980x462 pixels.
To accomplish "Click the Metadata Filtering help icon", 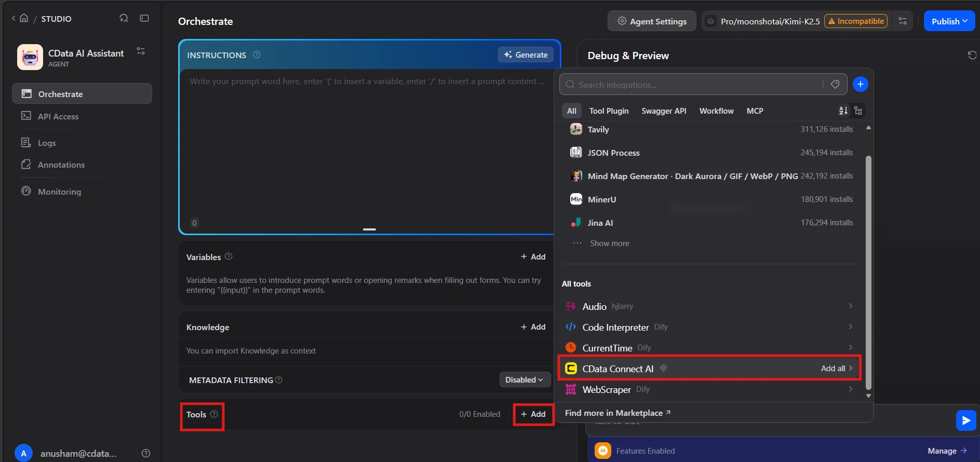I will pyautogui.click(x=279, y=380).
